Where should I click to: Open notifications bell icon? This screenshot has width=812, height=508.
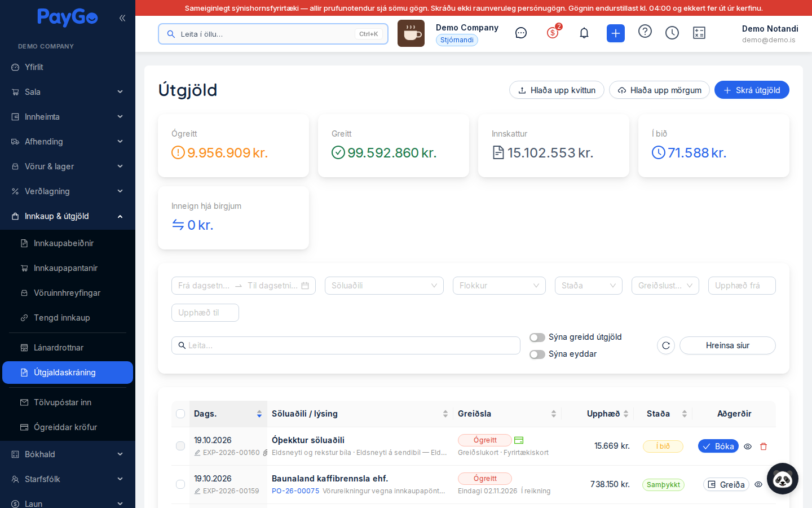[584, 33]
